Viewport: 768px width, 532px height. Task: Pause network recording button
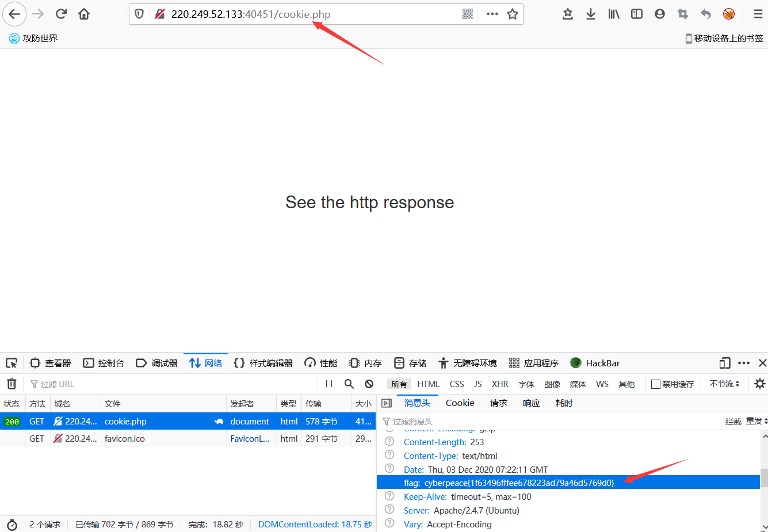pos(329,384)
